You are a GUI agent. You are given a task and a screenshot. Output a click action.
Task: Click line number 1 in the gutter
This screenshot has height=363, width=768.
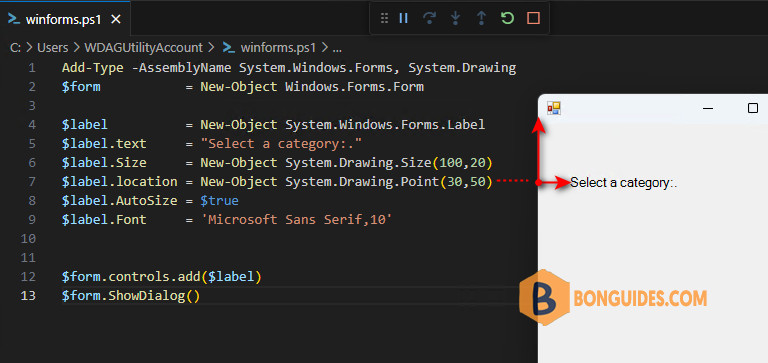click(32, 68)
